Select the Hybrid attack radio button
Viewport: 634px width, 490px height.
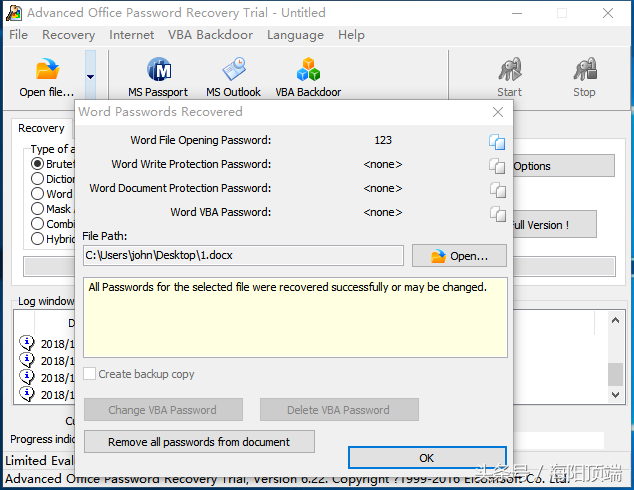(37, 239)
